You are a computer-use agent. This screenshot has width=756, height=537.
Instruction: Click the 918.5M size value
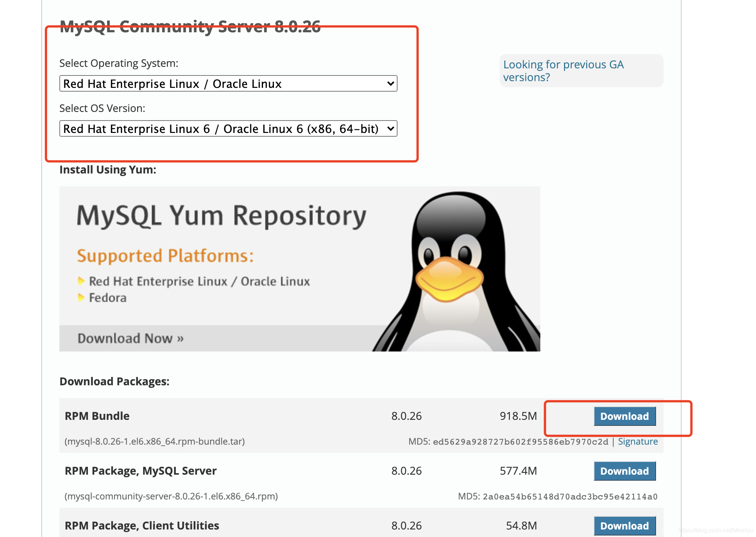pyautogui.click(x=518, y=416)
